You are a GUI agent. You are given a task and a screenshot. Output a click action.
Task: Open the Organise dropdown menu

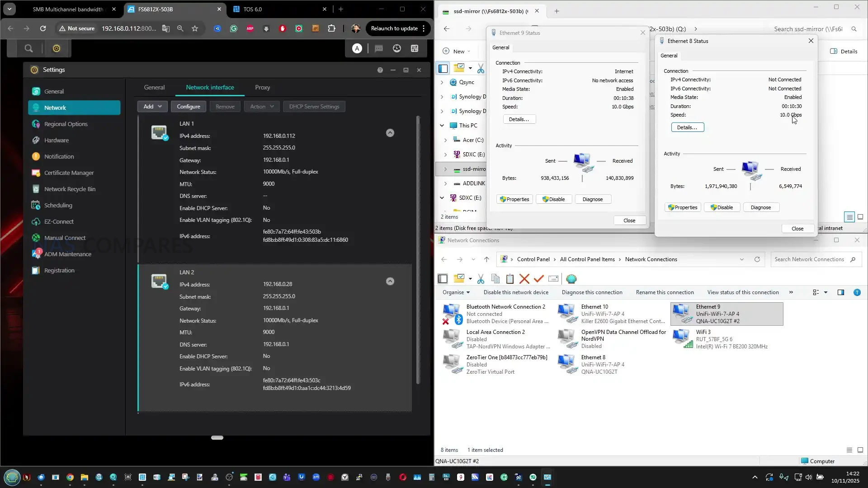coord(456,292)
